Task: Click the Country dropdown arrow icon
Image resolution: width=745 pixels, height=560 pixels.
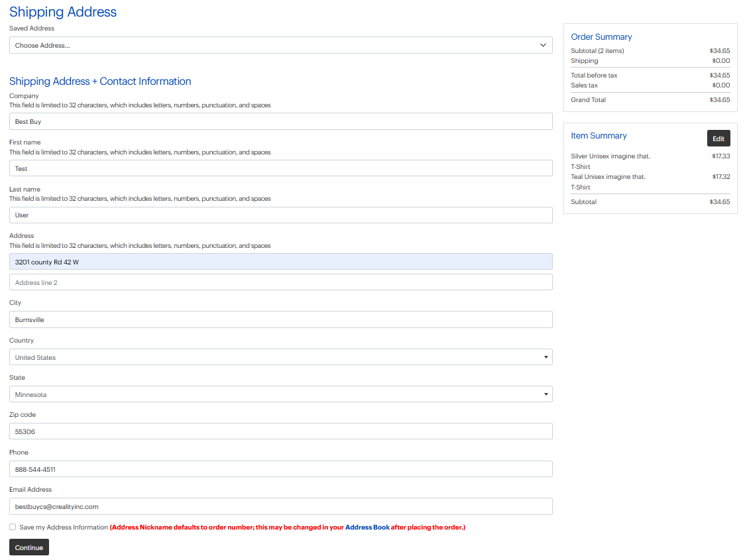Action: point(545,357)
